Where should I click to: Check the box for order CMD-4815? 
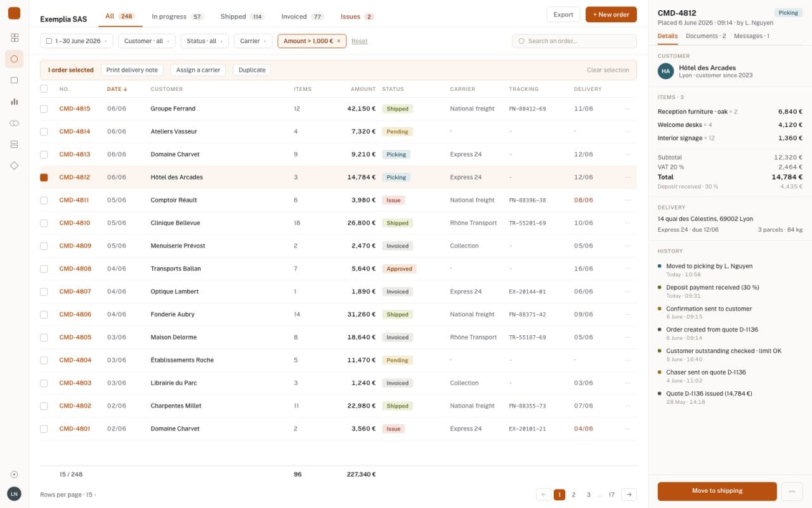click(x=44, y=109)
